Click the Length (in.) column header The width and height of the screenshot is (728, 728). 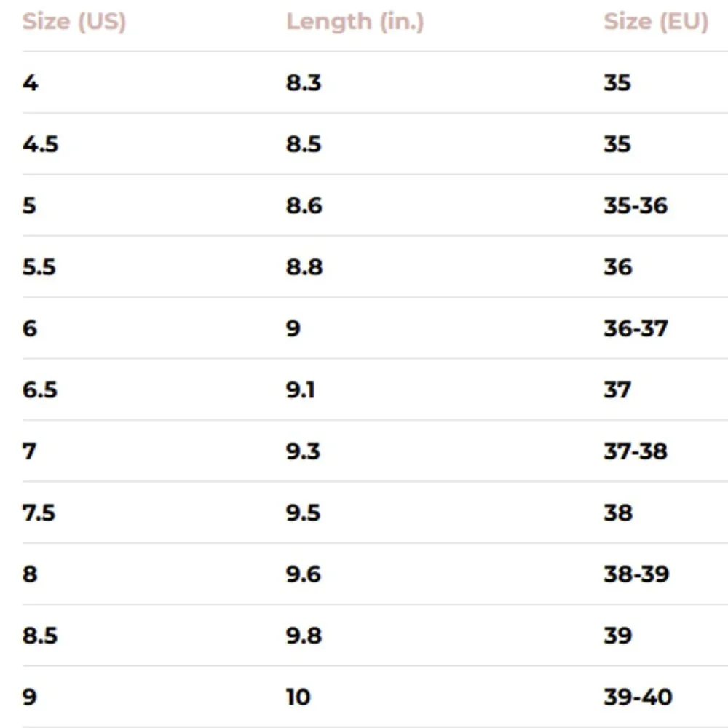click(x=355, y=22)
